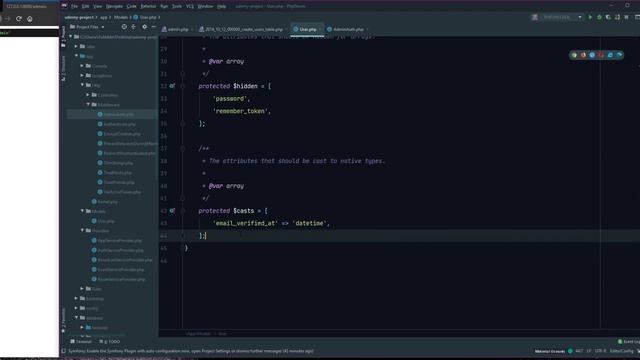This screenshot has width=640, height=360.
Task: Click the override gutter icon beside $casts
Action: point(172,211)
